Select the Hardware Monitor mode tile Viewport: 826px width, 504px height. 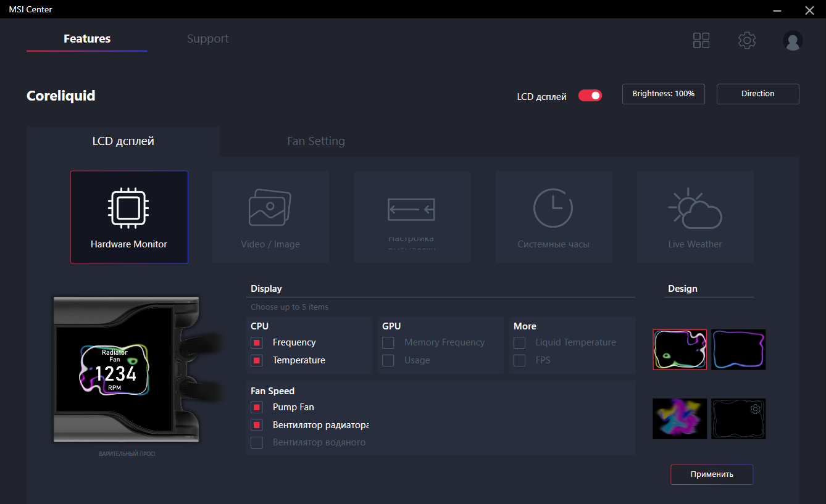129,217
